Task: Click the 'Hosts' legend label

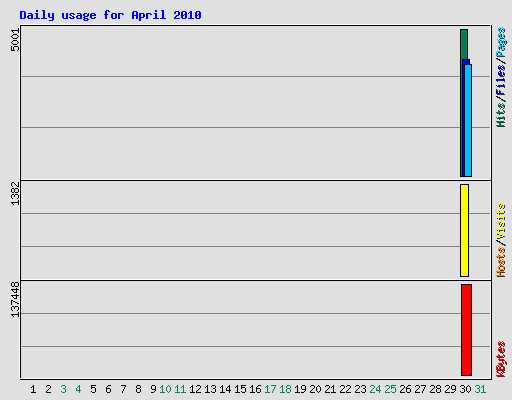Action: [501, 262]
